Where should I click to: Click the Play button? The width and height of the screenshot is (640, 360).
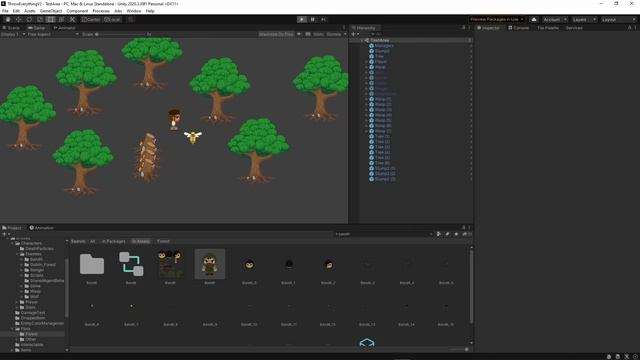(x=302, y=19)
